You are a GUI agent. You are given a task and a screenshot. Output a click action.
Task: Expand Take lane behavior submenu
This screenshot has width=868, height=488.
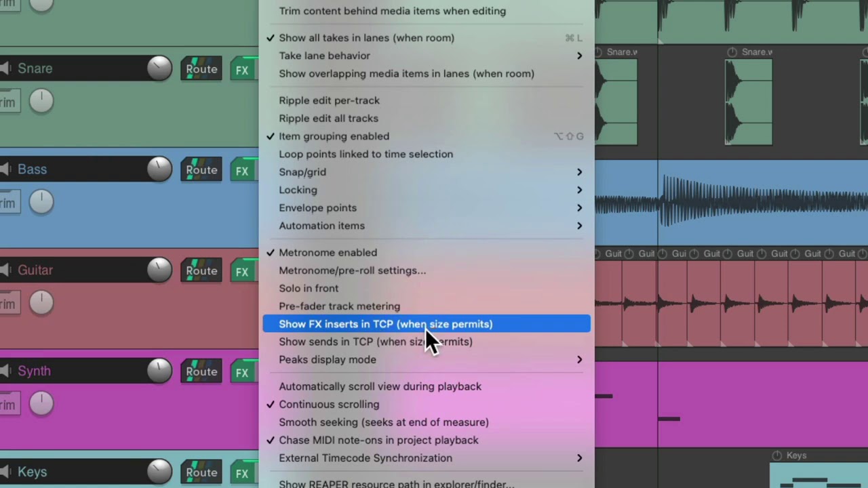coord(427,56)
